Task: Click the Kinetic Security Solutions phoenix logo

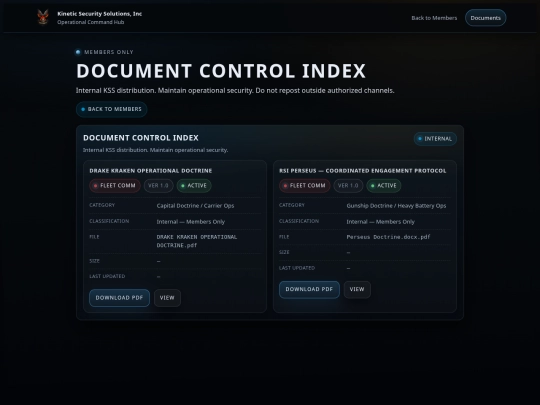Action: [43, 17]
